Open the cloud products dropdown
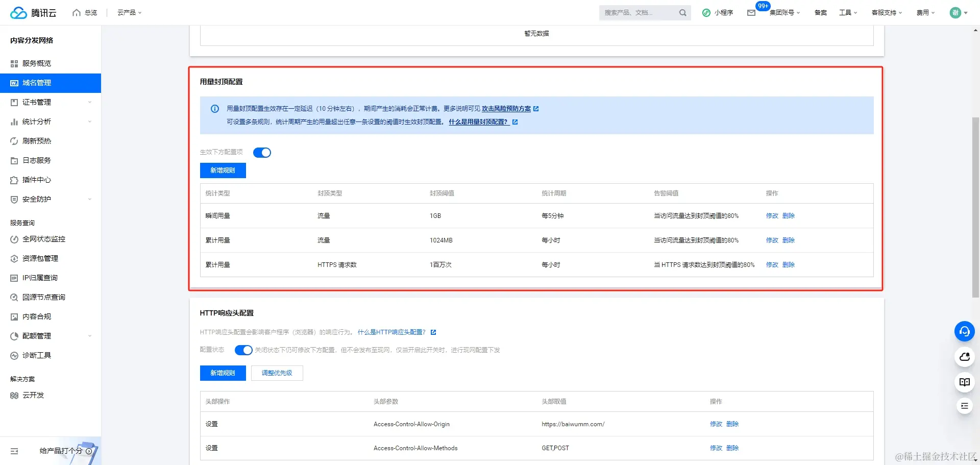The height and width of the screenshot is (465, 980). click(129, 13)
